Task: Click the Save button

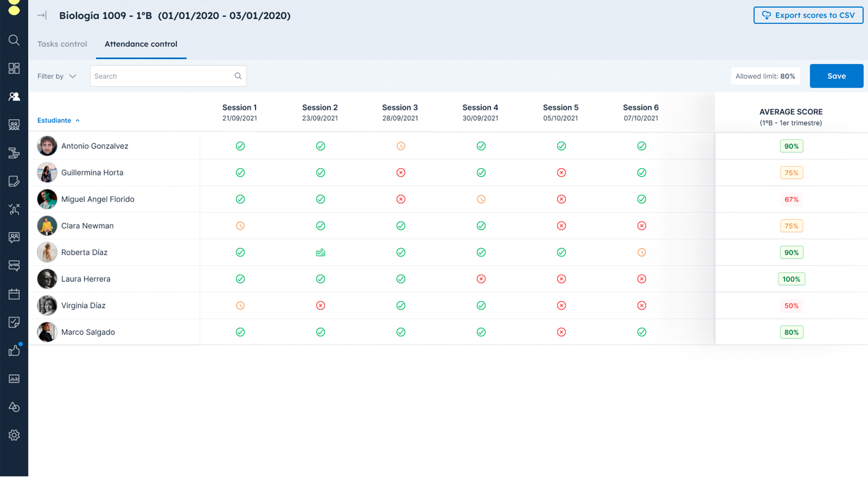Action: click(x=836, y=76)
